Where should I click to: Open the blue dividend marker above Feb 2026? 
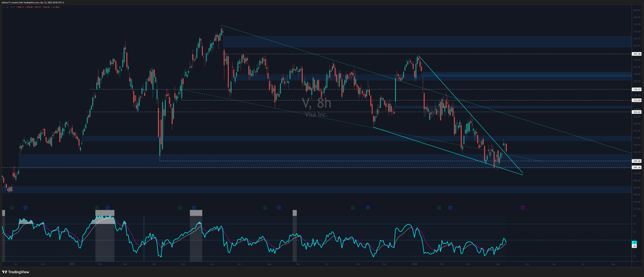tap(450, 207)
